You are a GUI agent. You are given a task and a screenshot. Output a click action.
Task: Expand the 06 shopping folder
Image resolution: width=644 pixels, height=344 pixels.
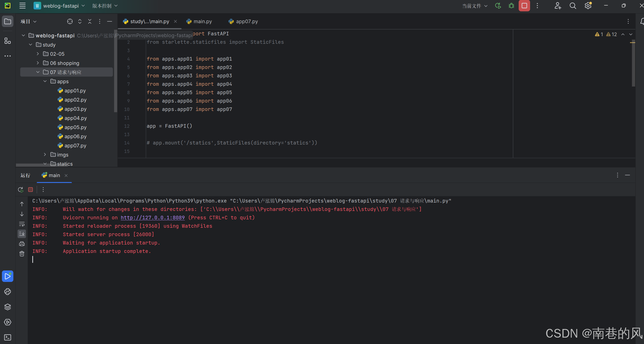[x=38, y=63]
